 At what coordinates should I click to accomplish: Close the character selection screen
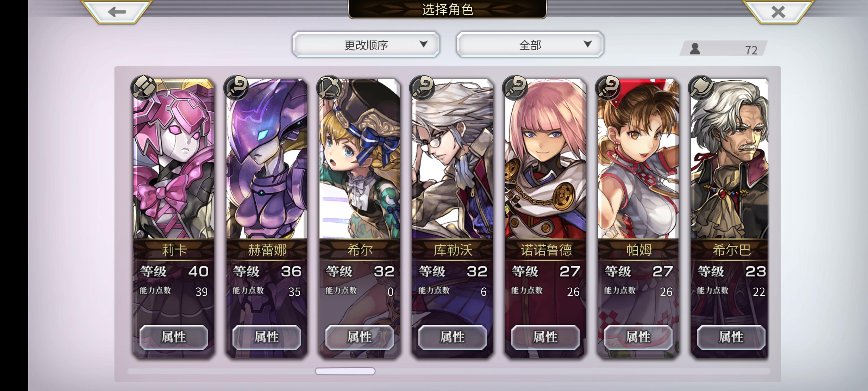(778, 12)
